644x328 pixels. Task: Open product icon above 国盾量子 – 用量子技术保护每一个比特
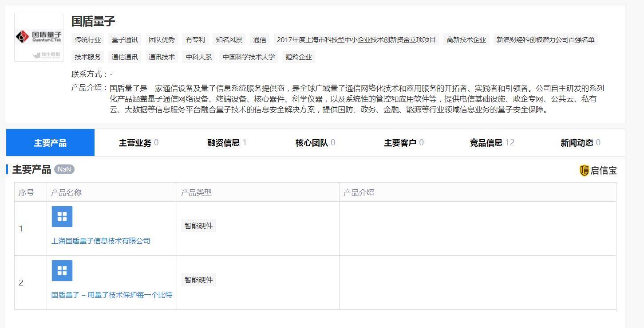(62, 270)
